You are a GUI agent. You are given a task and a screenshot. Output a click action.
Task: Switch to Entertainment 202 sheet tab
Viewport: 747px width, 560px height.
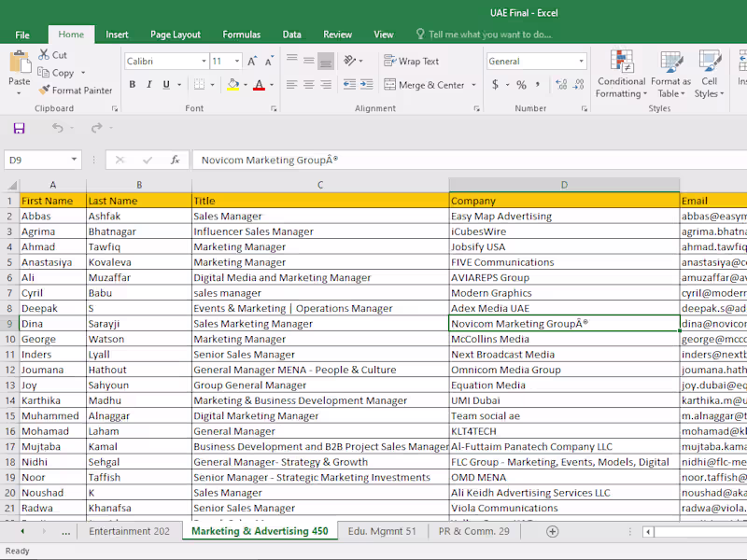(129, 531)
